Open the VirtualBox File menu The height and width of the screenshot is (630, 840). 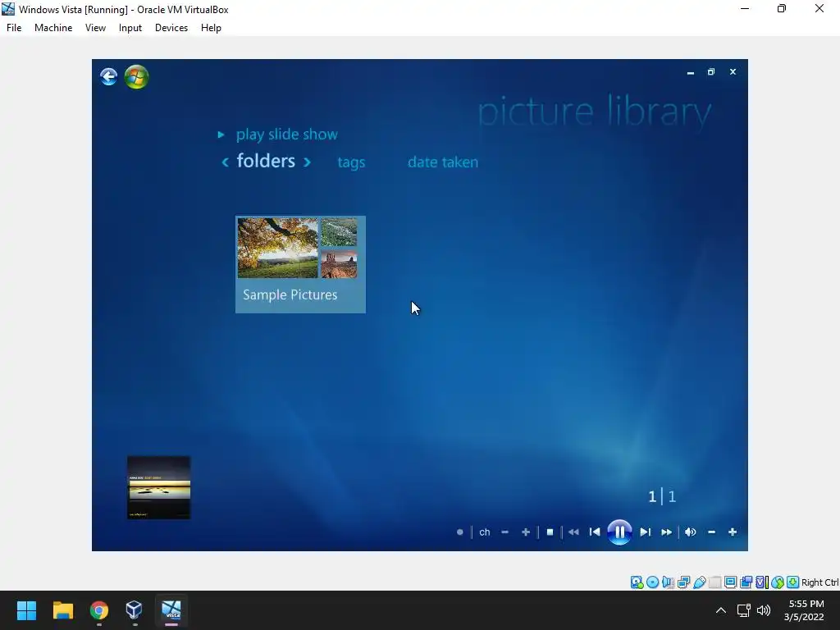(14, 28)
